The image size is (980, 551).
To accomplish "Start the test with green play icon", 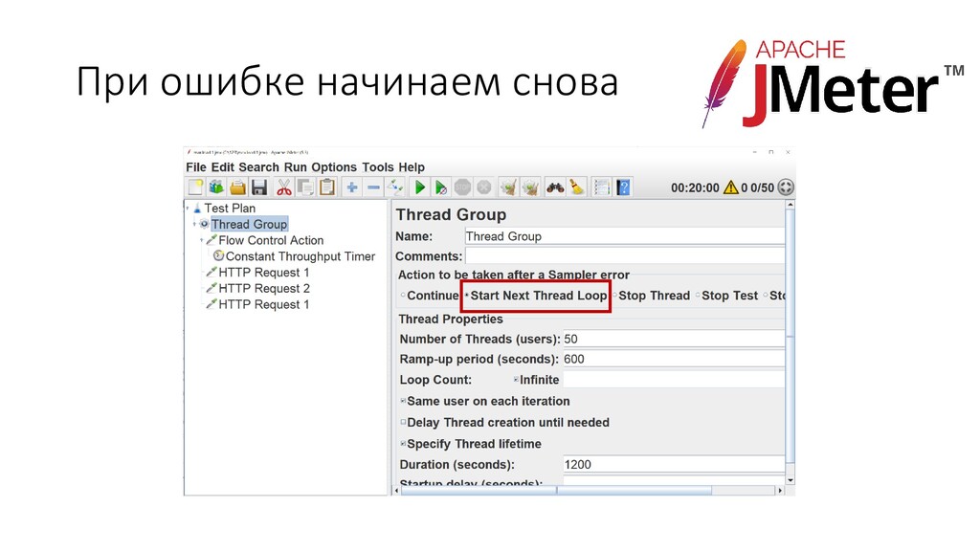I will tap(420, 187).
